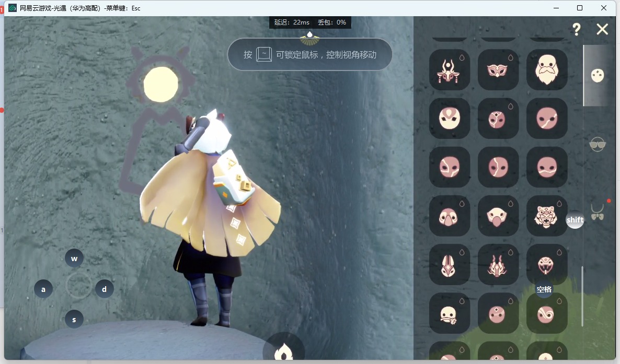Click the 延迟: 22ms latency readout
The height and width of the screenshot is (364, 620).
pyautogui.click(x=292, y=22)
